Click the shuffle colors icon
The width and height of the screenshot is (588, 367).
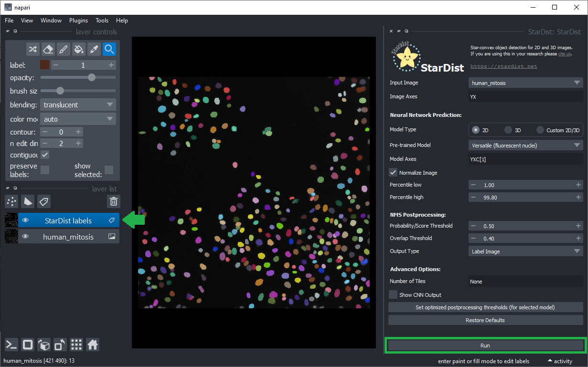pos(32,49)
